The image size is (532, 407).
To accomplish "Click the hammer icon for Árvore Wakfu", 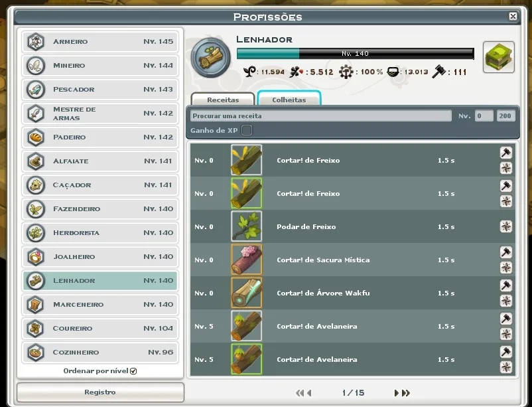I will point(506,285).
